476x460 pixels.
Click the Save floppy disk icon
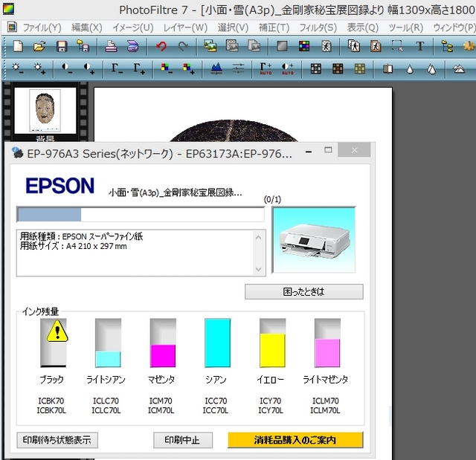click(x=62, y=46)
